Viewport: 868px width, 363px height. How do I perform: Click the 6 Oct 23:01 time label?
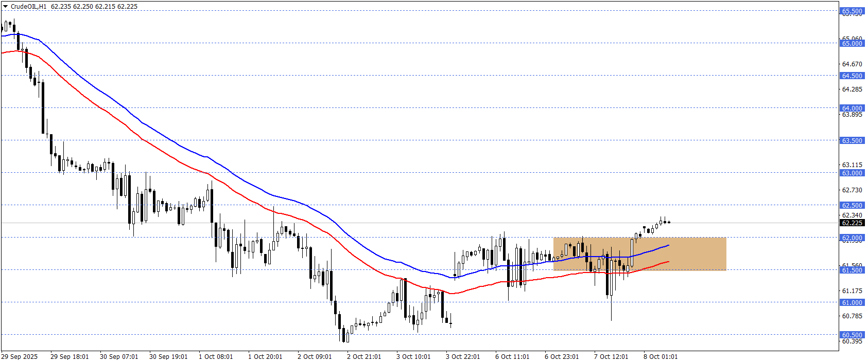(x=562, y=357)
